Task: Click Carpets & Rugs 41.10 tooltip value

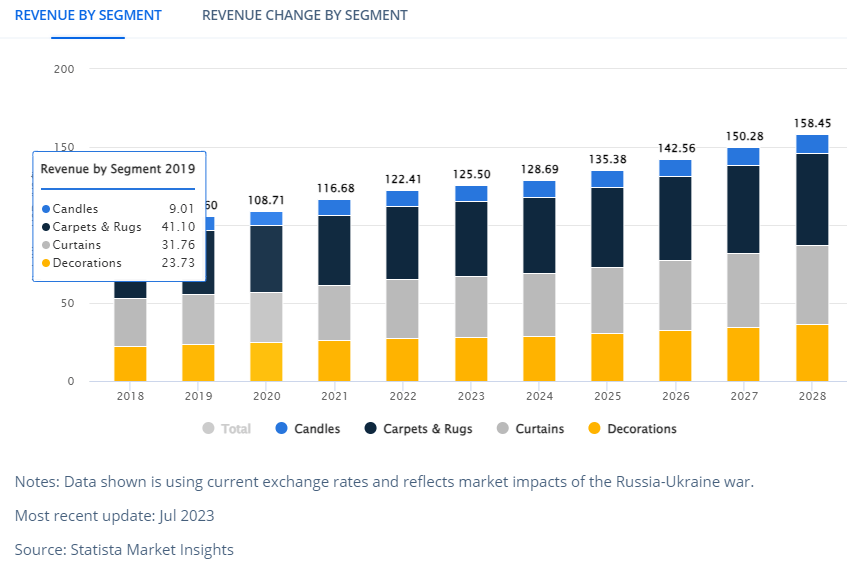Action: (x=178, y=226)
